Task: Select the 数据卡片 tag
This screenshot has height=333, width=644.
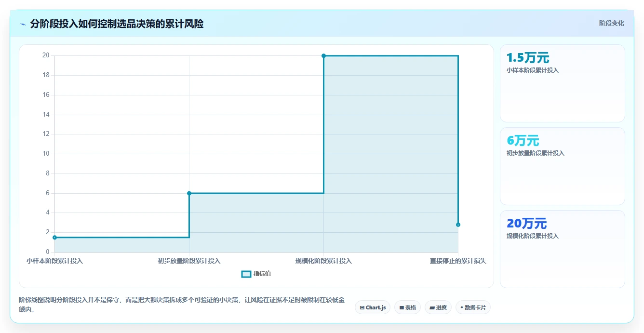Action: (x=473, y=307)
